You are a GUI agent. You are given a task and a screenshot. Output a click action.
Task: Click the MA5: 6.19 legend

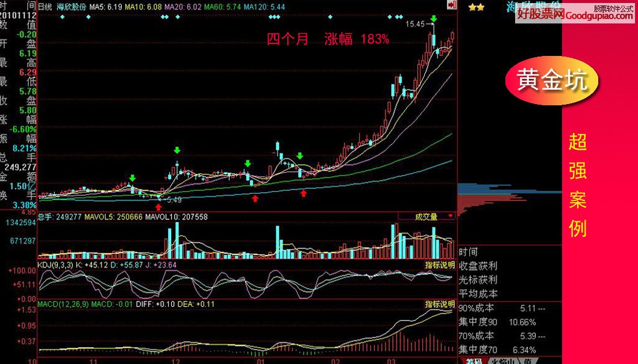(105, 7)
